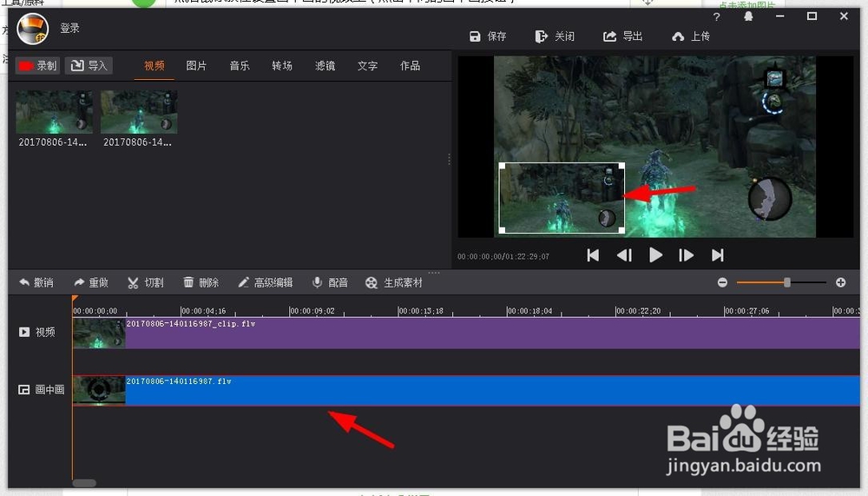This screenshot has height=496, width=868.
Task: Open the notification bell icon
Action: click(748, 17)
